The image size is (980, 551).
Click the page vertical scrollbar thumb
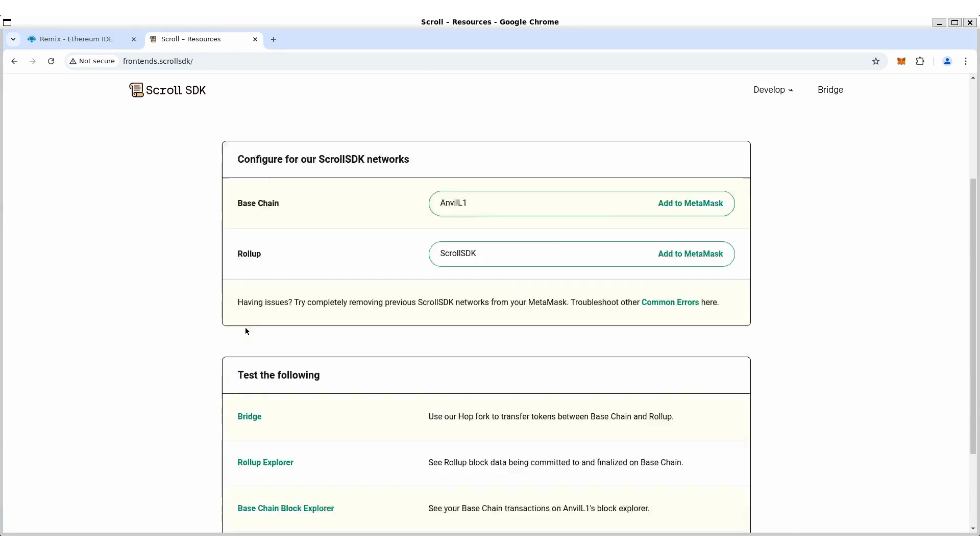(973, 316)
